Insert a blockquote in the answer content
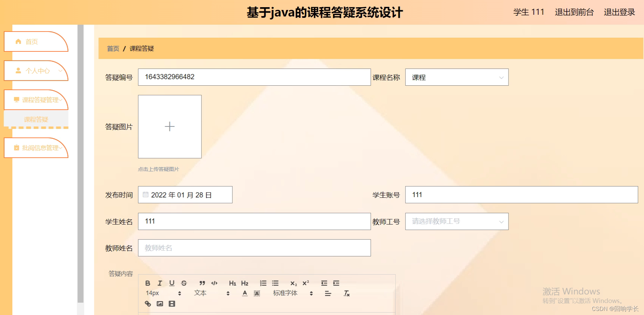This screenshot has height=315, width=644. pos(202,283)
